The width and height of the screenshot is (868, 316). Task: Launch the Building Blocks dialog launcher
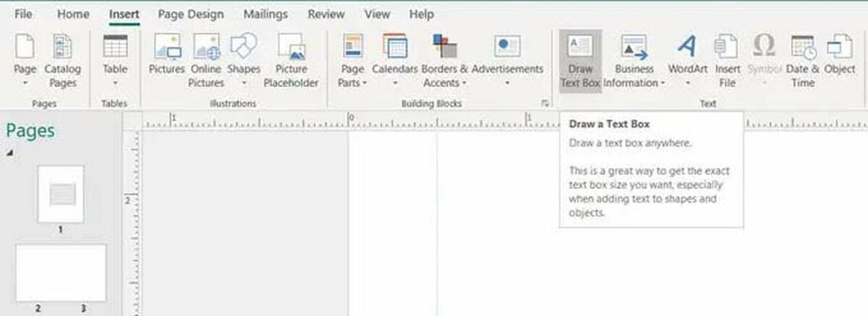[545, 103]
